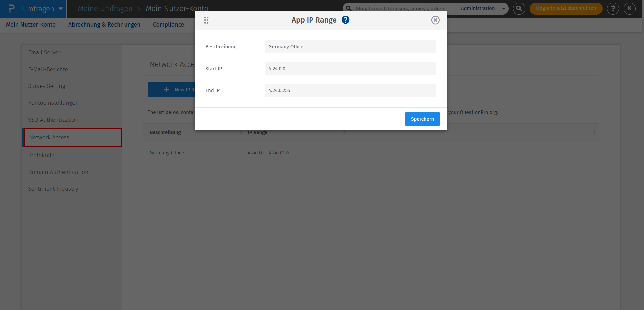The width and height of the screenshot is (644, 310).
Task: Open the help question mark icon in header
Action: pyautogui.click(x=613, y=9)
